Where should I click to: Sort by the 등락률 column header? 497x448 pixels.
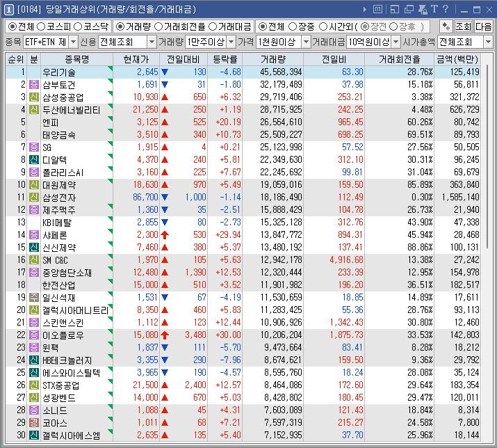tap(225, 59)
